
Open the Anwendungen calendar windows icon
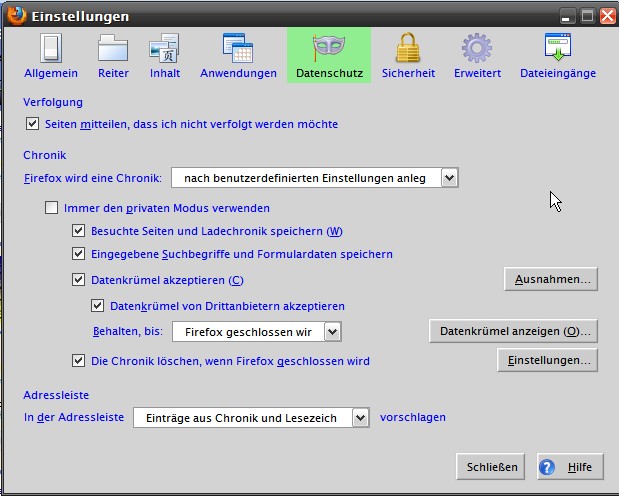coord(238,48)
